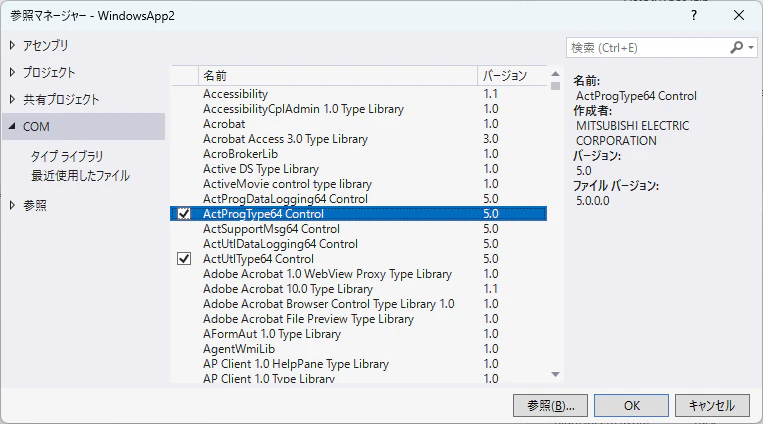Click the キャンセル button
This screenshot has width=763, height=424.
pos(712,406)
